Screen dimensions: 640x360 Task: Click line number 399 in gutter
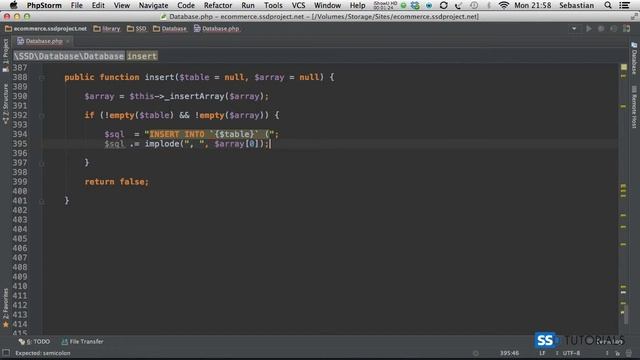[x=20, y=182]
